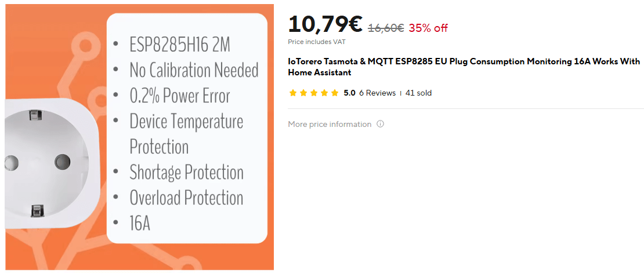Click the fifth yellow rating star
The width and height of the screenshot is (644, 277).
coord(334,93)
